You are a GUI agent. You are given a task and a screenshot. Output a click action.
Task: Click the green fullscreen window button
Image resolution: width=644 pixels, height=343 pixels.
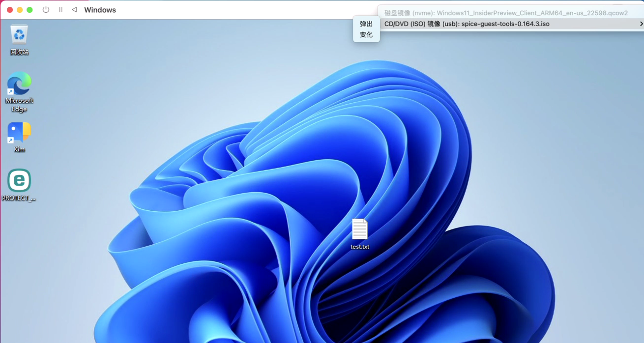[29, 10]
